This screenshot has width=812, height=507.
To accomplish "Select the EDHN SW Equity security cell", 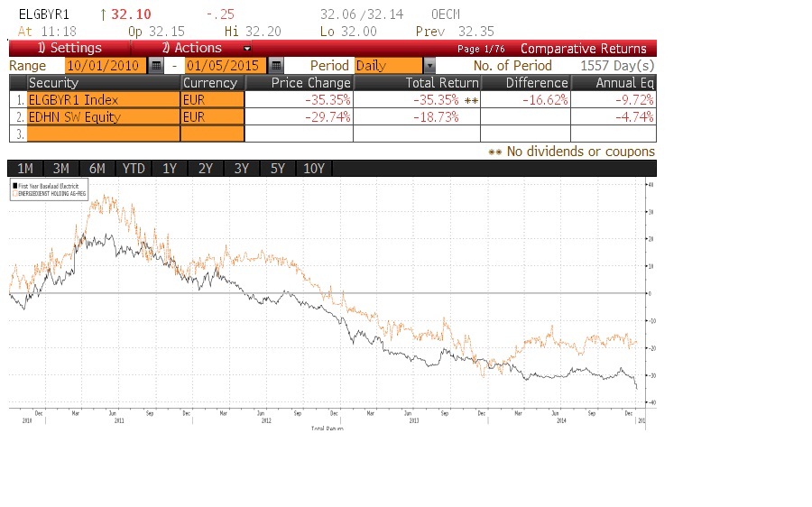I will (103, 116).
